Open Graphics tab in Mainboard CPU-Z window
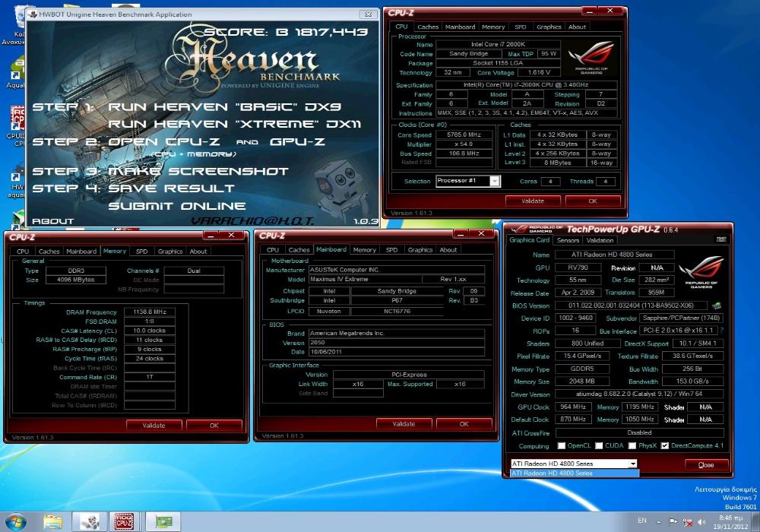The width and height of the screenshot is (760, 532). pyautogui.click(x=420, y=250)
